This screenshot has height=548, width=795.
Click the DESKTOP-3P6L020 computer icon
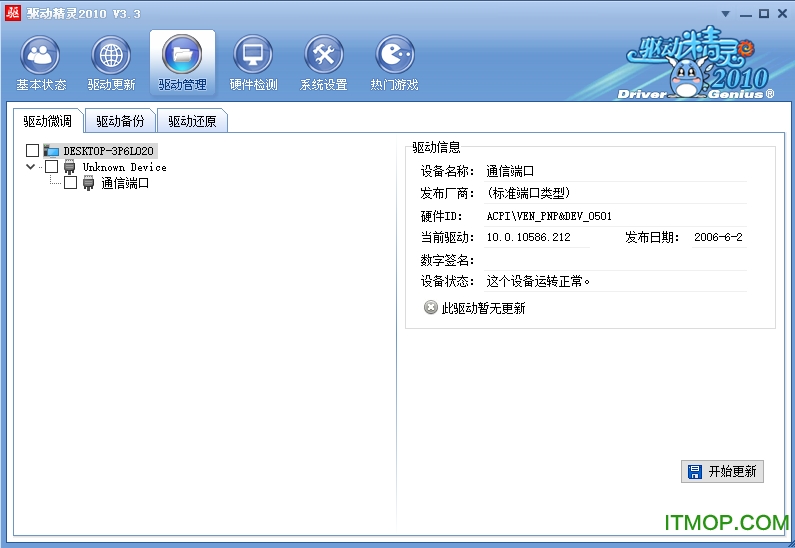coord(51,151)
